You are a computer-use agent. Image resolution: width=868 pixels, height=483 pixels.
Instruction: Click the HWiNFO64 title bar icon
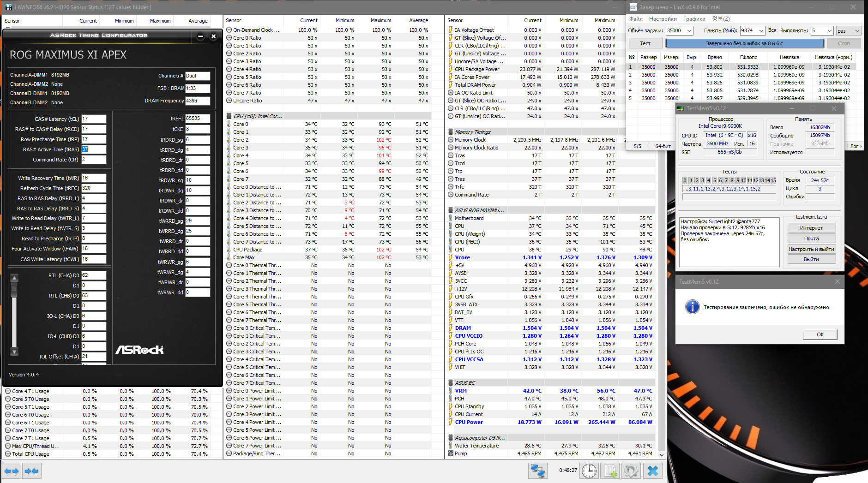pos(8,7)
